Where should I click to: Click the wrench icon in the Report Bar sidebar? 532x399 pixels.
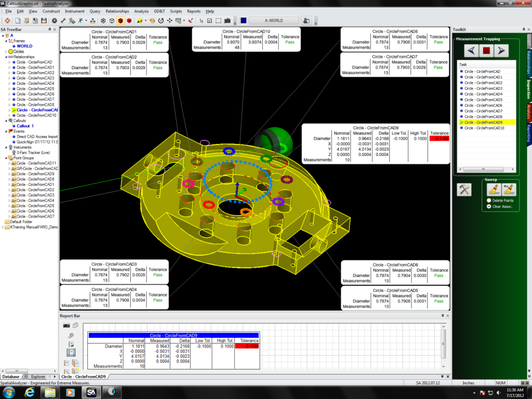coord(71,335)
